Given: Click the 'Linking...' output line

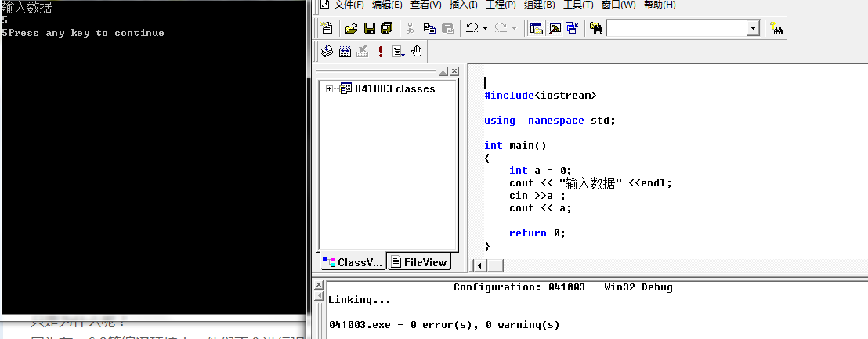Looking at the screenshot, I should [x=360, y=301].
